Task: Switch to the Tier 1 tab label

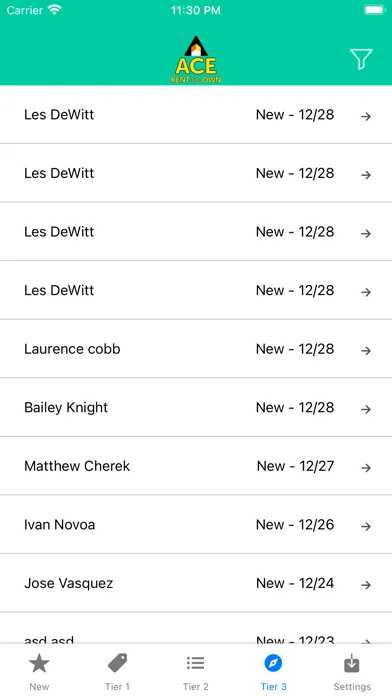Action: pos(117,686)
